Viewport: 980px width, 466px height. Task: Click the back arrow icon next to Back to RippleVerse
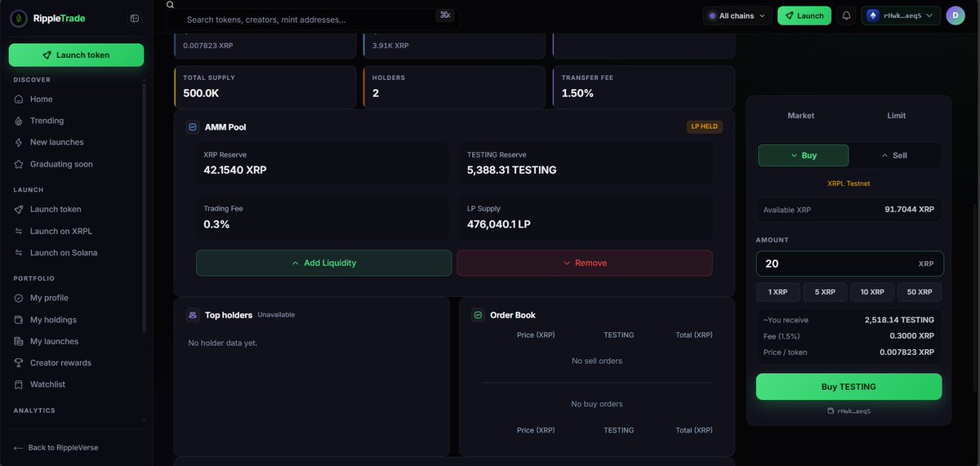[18, 448]
